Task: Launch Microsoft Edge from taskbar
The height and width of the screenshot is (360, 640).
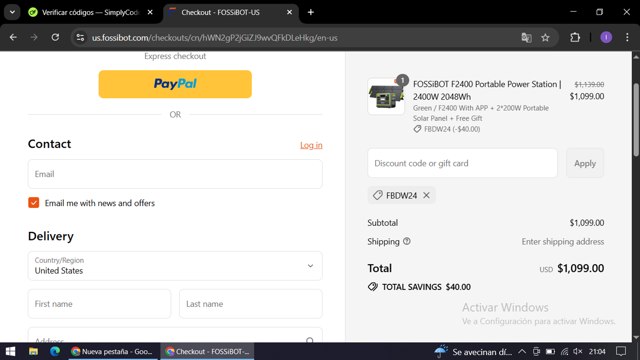Action: pos(55,351)
